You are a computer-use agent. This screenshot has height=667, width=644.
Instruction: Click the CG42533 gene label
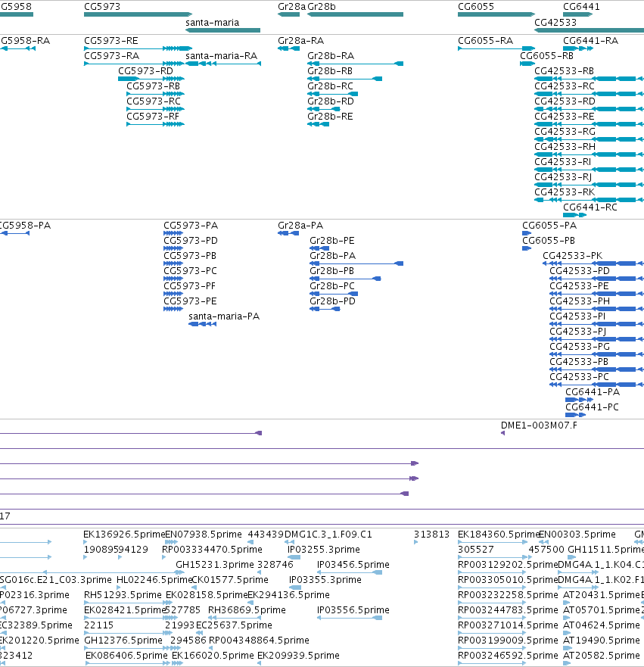coord(555,22)
